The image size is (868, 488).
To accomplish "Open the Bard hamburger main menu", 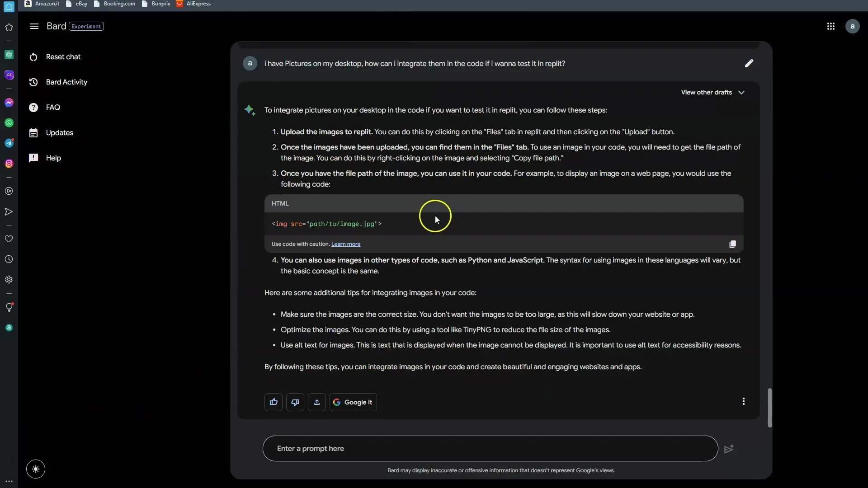I will [34, 26].
